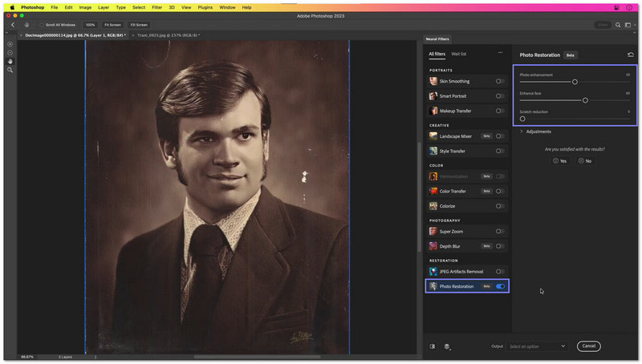Toggle the JPEG Artifacts Removal switch
Image resolution: width=642 pixels, height=364 pixels.
pos(500,271)
